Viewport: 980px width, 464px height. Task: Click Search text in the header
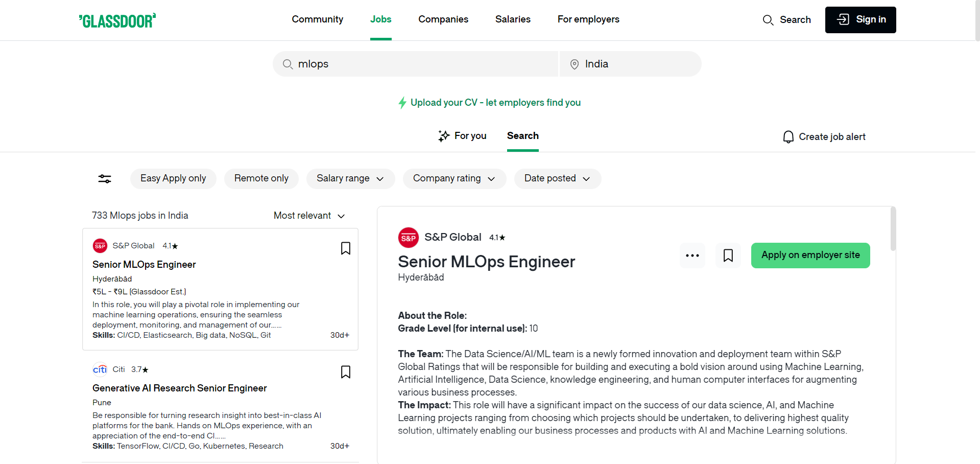click(795, 20)
